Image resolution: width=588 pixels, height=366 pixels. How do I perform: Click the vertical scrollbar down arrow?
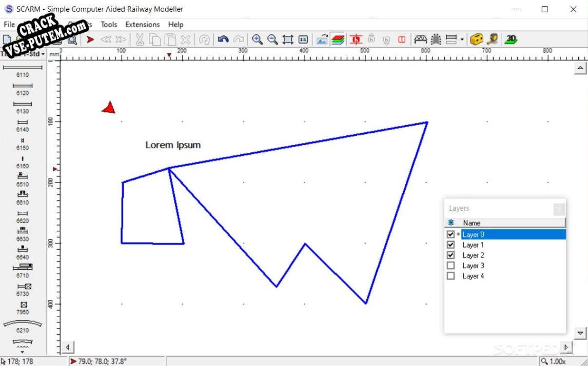click(580, 333)
